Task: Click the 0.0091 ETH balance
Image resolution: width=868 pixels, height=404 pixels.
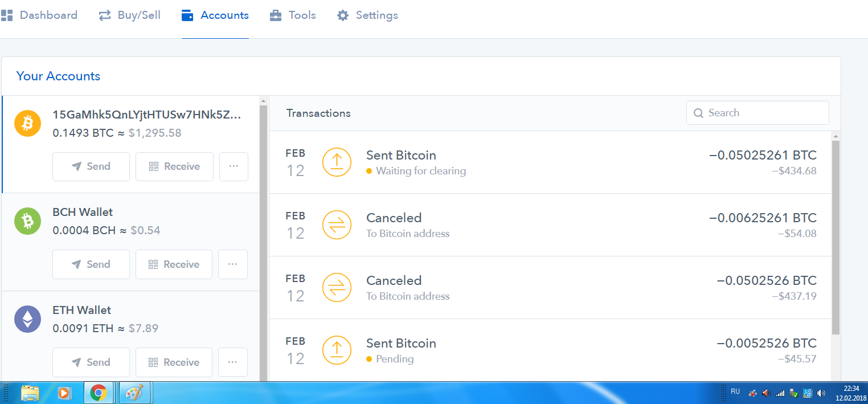Action: pos(83,329)
